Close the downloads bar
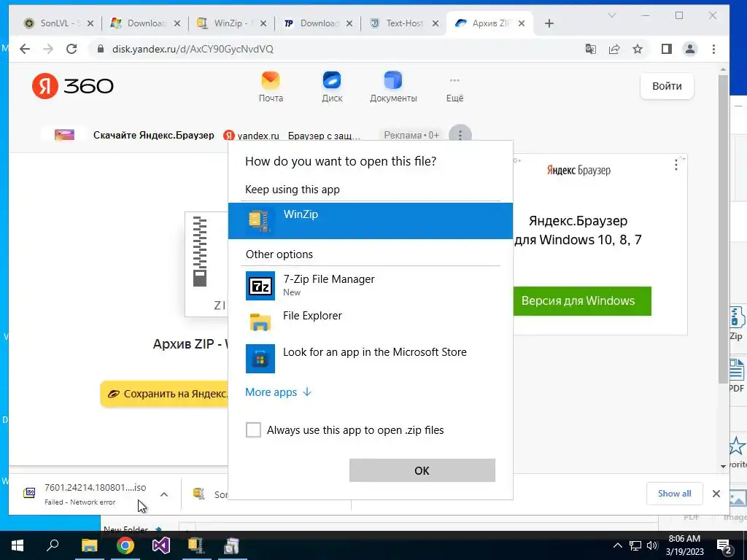This screenshot has height=560, width=747. tap(716, 494)
